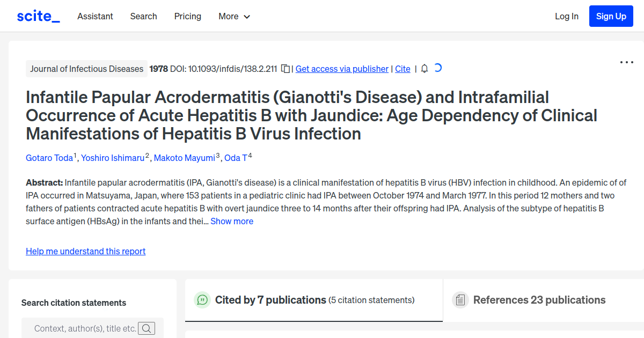Viewport: 644px width, 338px height.
Task: Open notifications via the bell icon
Action: pos(424,69)
